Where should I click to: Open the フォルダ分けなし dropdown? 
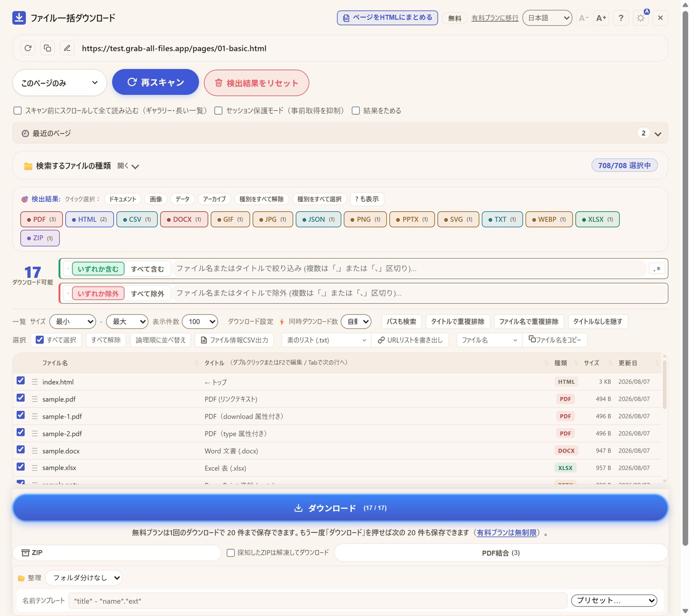pos(84,578)
